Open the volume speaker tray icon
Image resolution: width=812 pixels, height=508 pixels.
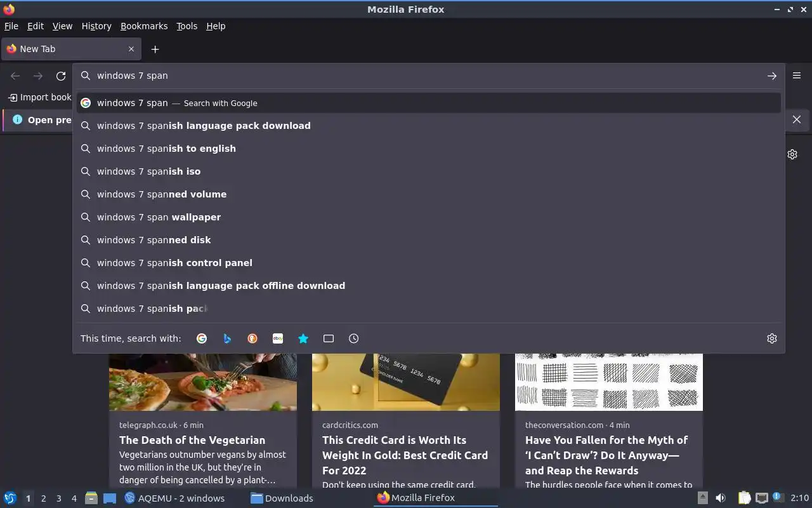[x=721, y=498]
